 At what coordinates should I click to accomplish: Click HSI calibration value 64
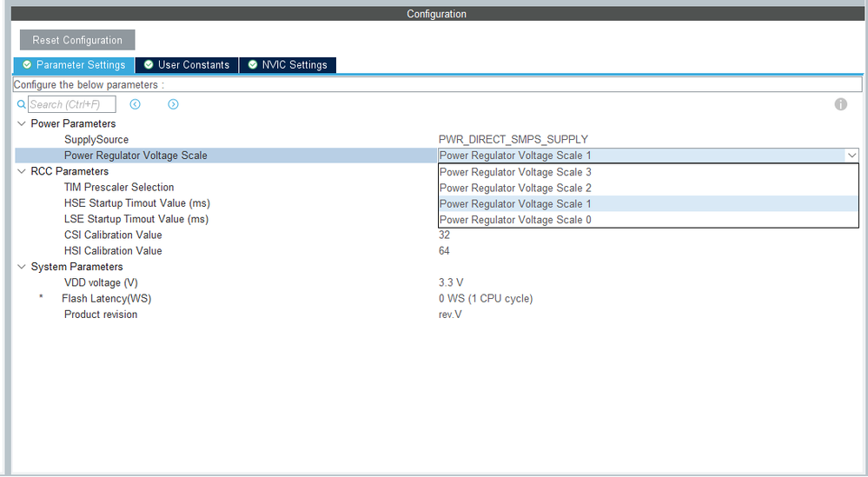(444, 251)
